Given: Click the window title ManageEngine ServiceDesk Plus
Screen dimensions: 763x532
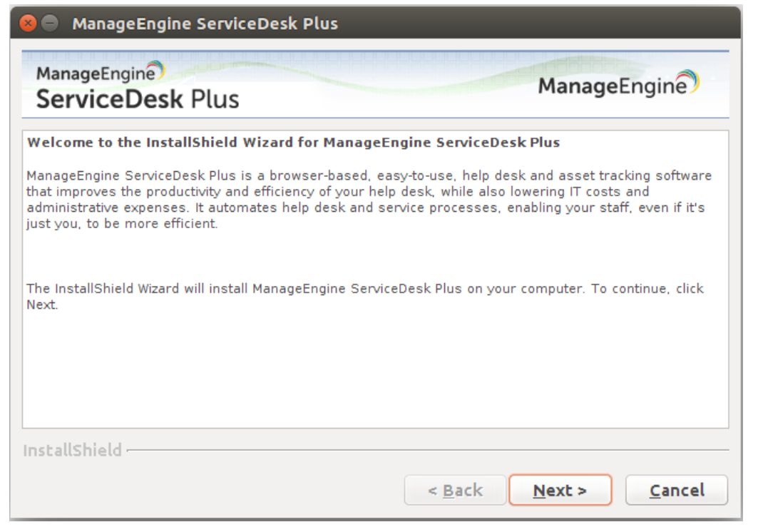Looking at the screenshot, I should pos(205,24).
